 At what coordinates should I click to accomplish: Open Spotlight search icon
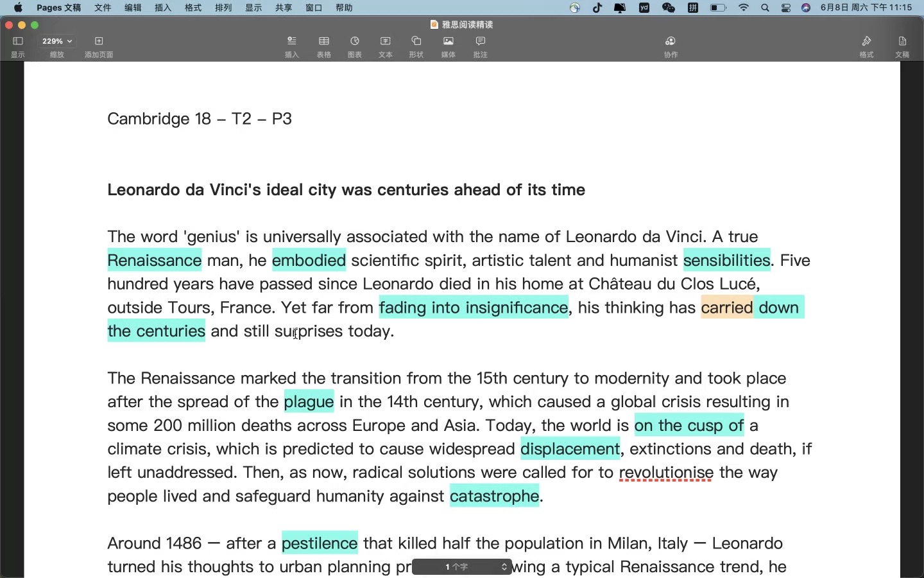(x=765, y=8)
